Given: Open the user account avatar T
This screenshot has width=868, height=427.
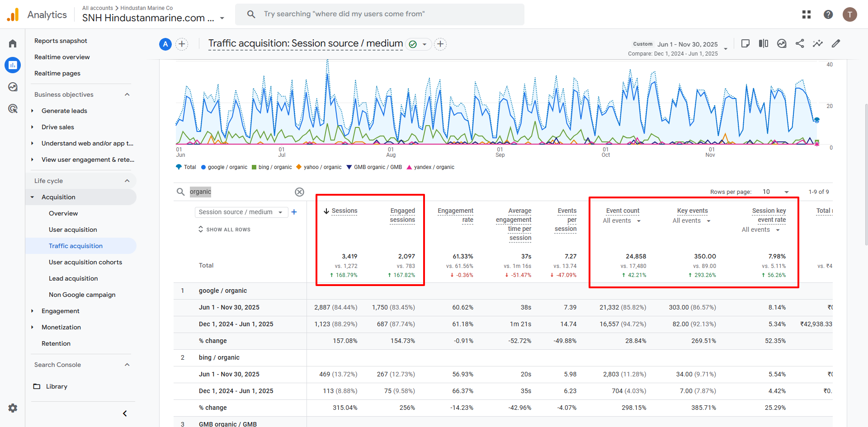Looking at the screenshot, I should pos(850,14).
